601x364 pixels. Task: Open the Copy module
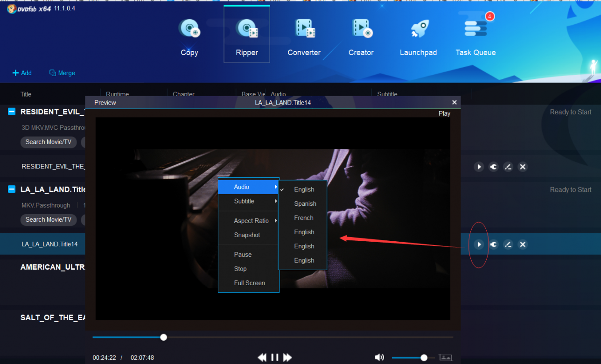coord(189,36)
